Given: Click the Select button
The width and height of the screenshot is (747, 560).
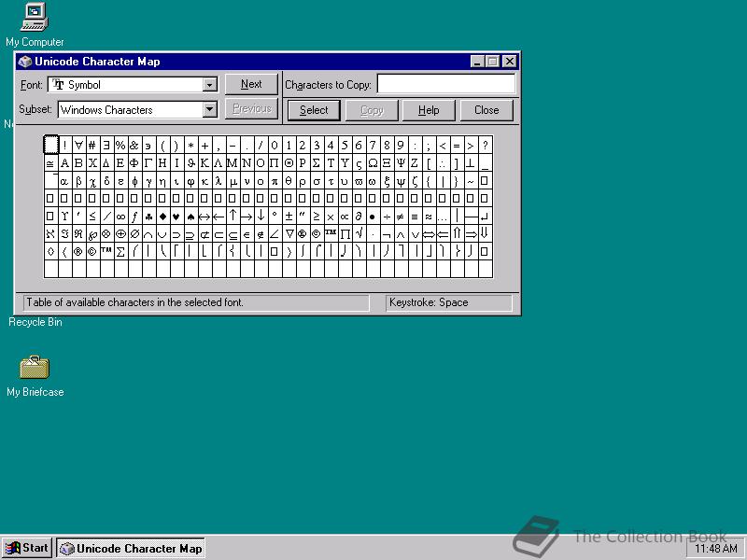Looking at the screenshot, I should point(314,110).
